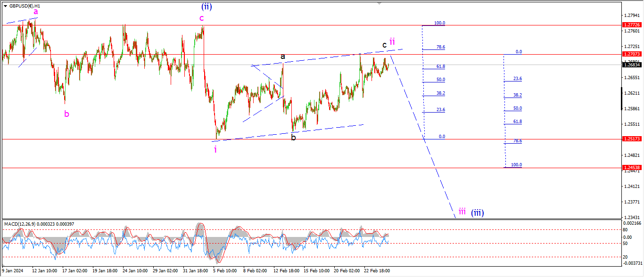Click the pink 'i' wave label
This screenshot has width=644, height=277.
click(215, 149)
